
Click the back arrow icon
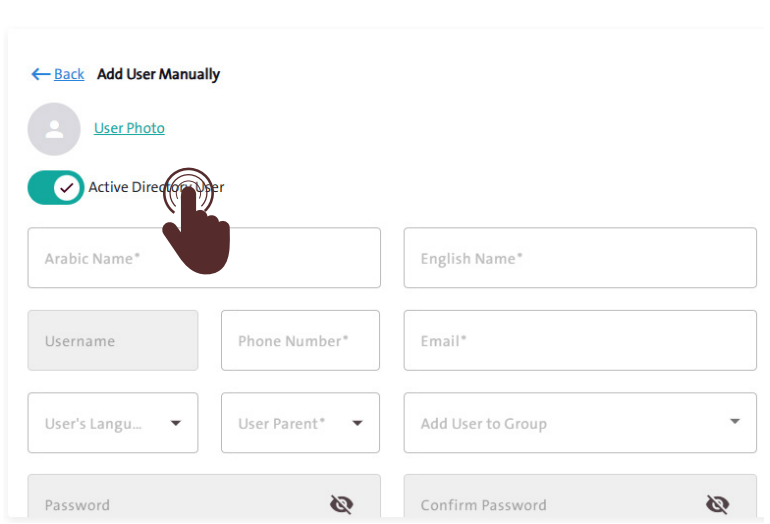[40, 74]
